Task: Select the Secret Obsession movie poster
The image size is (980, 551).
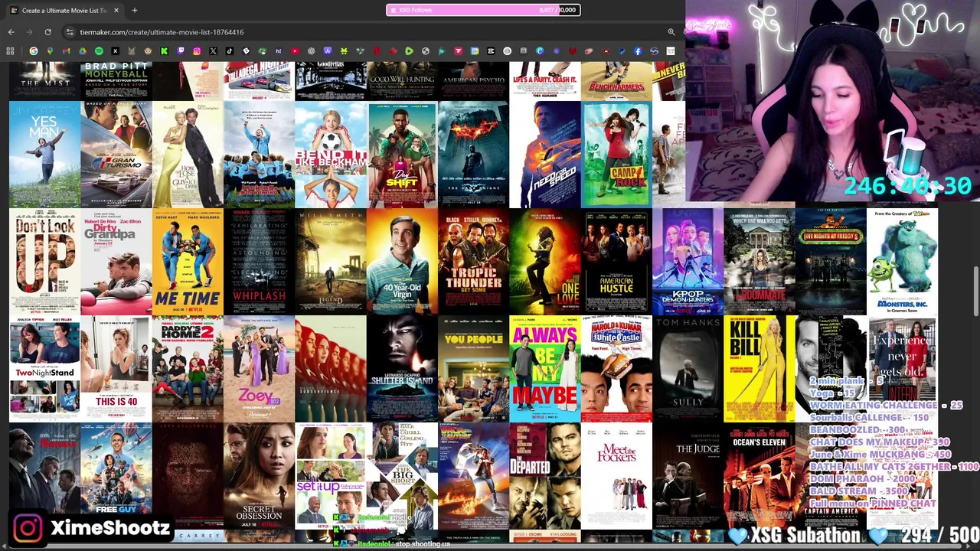Action: click(259, 476)
